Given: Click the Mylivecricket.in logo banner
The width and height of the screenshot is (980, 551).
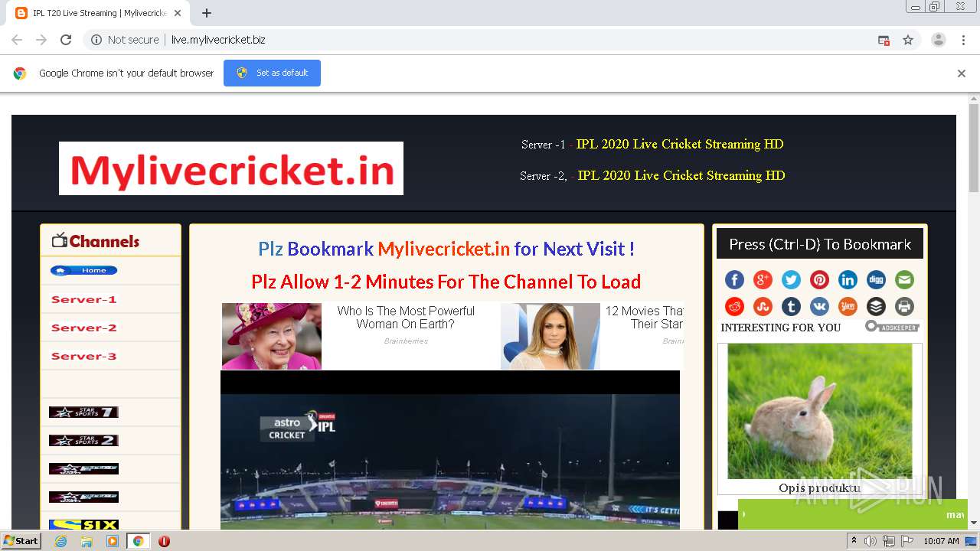Looking at the screenshot, I should 231,168.
